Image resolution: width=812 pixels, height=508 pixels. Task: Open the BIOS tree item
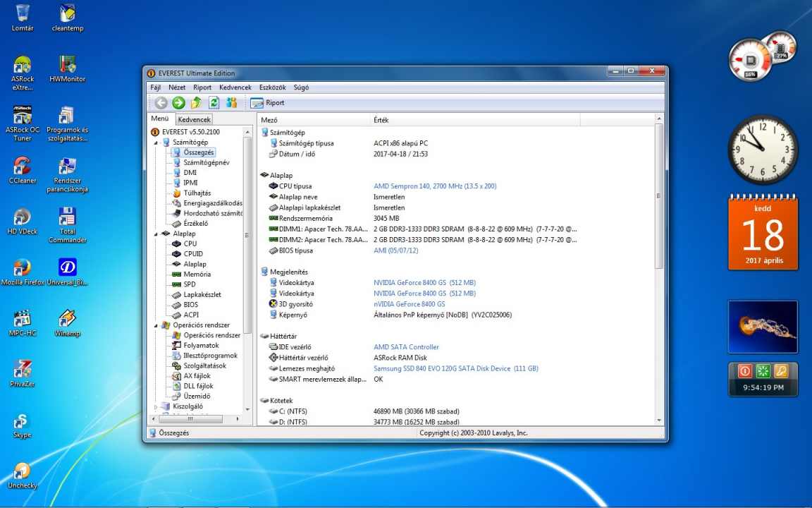[190, 305]
